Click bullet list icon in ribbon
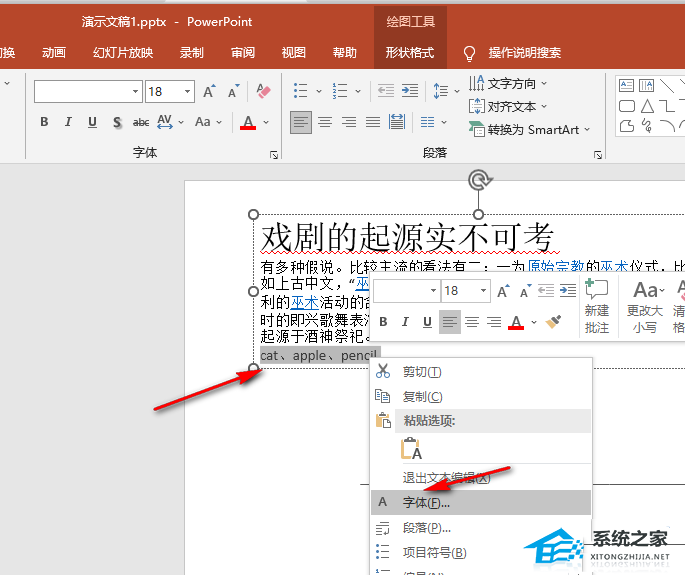Viewport: 685px width, 575px height. (301, 91)
